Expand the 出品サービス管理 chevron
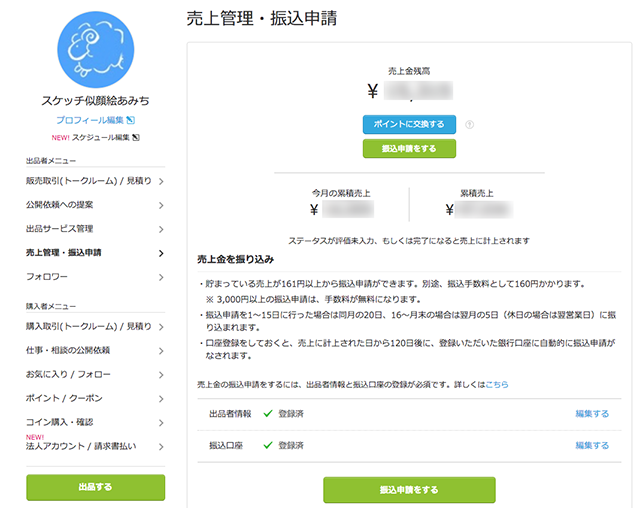This screenshot has width=640, height=508. point(160,229)
